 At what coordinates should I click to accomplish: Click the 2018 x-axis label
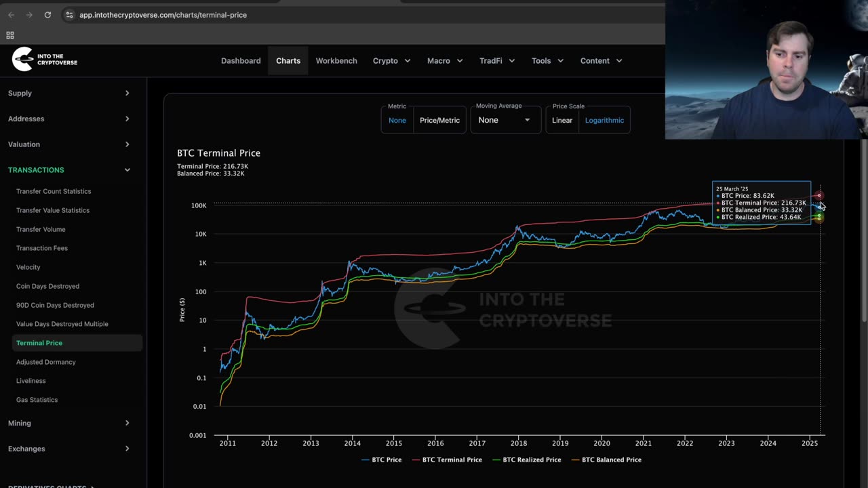coord(519,443)
